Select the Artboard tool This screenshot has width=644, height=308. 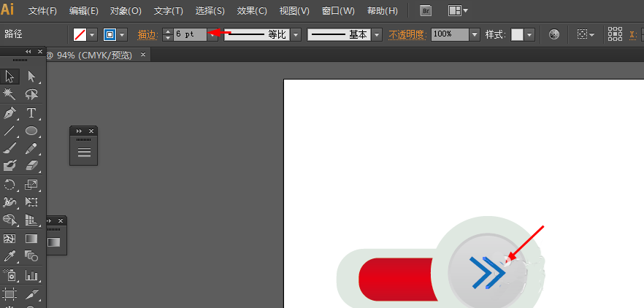click(x=9, y=293)
